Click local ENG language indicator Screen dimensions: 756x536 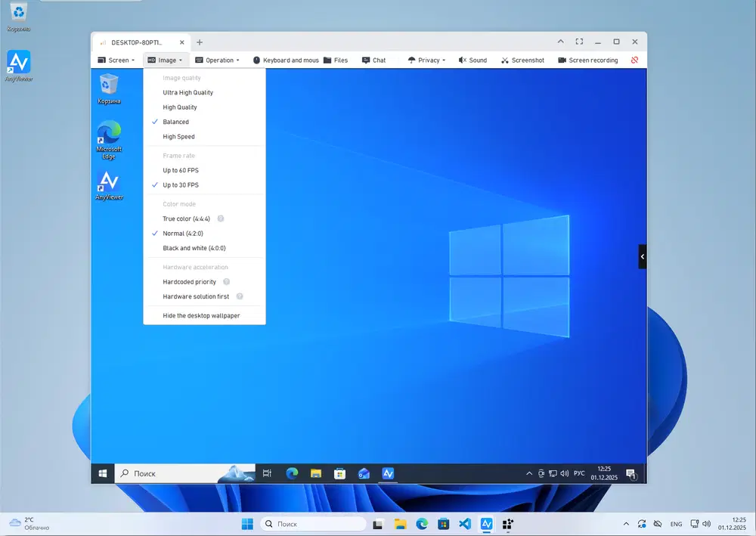[x=676, y=524]
